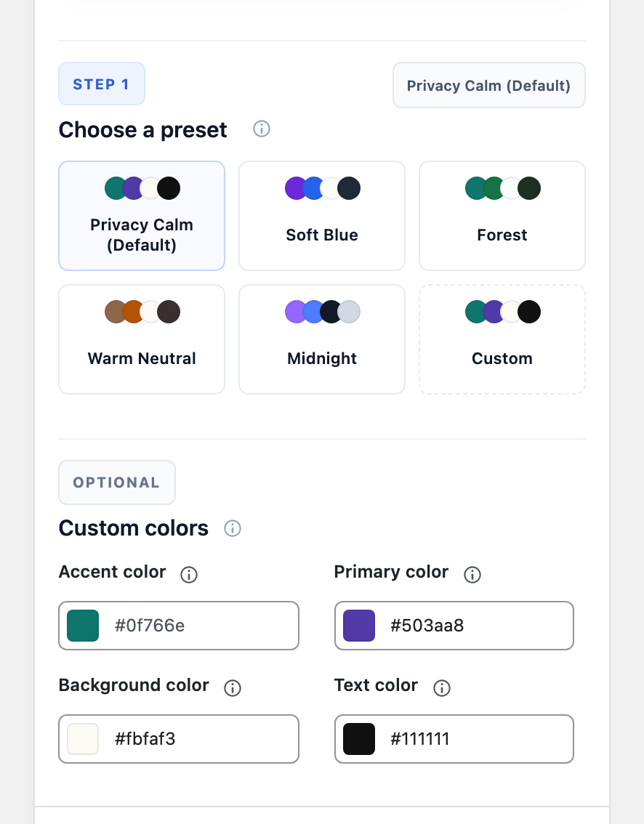644x824 pixels.
Task: Open info icon beside Custom colors heading
Action: [x=233, y=528]
